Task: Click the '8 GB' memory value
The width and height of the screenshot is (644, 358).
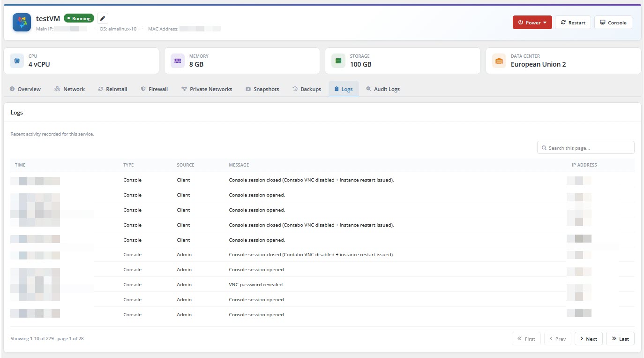Action: click(x=196, y=64)
